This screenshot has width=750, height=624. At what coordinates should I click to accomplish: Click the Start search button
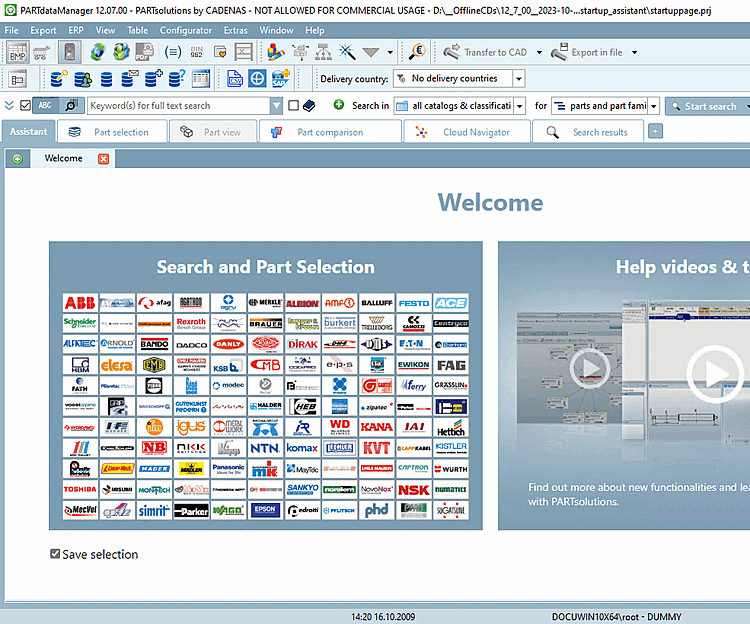click(706, 106)
